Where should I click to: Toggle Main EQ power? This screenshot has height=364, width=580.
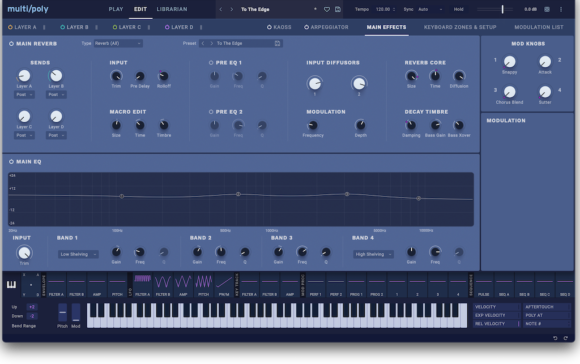(11, 162)
